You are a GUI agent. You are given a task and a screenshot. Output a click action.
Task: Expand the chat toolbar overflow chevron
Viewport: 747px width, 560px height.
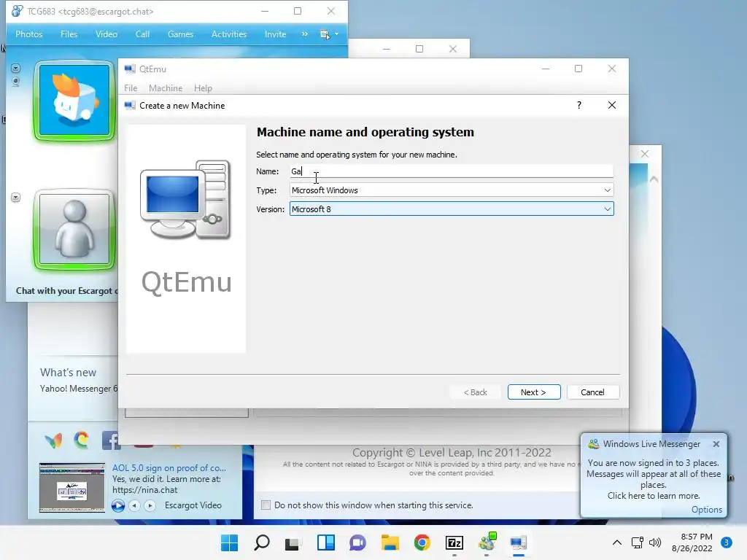[305, 34]
